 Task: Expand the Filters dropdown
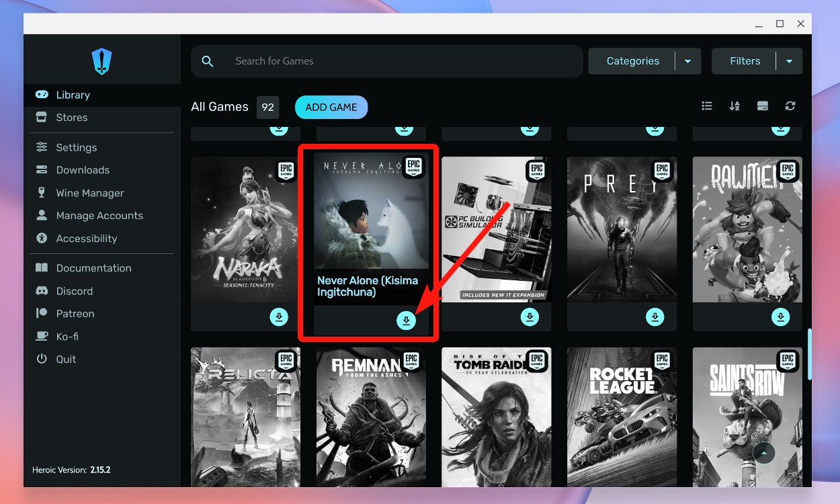pos(790,60)
